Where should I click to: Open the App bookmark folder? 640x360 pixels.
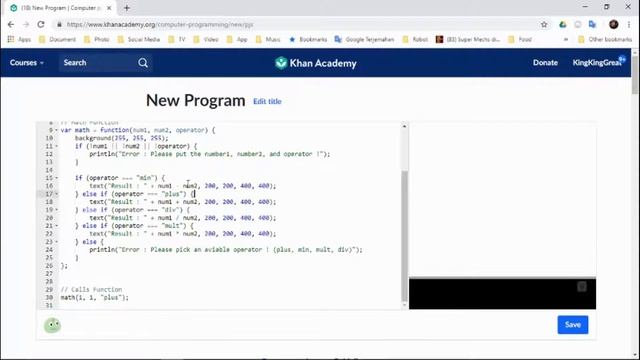(x=237, y=39)
